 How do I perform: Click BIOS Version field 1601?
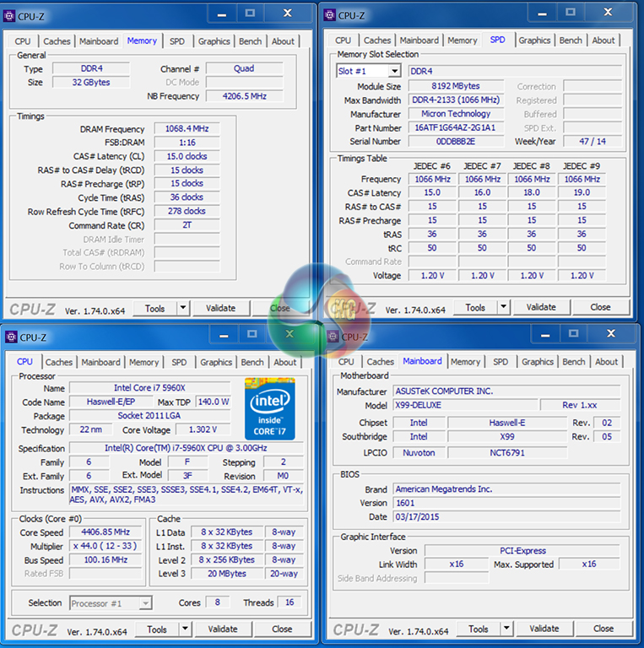click(x=506, y=503)
